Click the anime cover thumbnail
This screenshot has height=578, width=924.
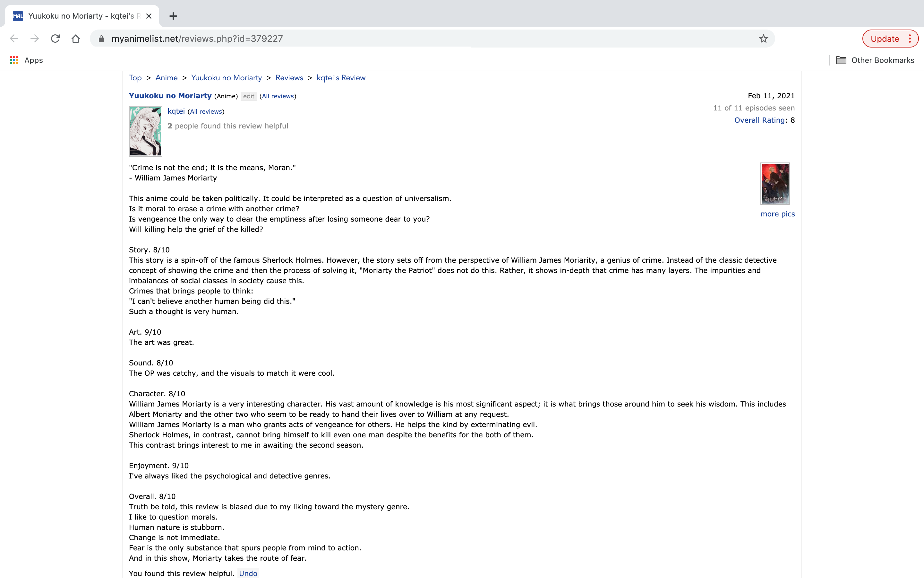775,183
